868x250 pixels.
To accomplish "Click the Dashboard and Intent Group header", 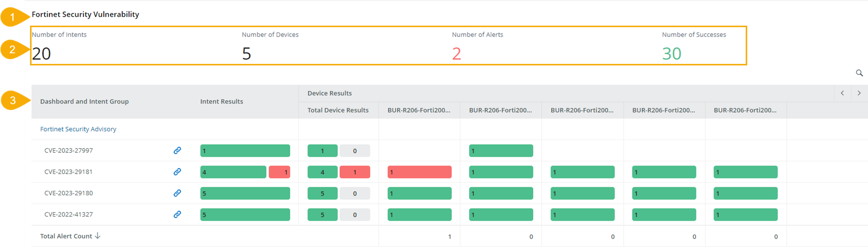I will click(84, 102).
